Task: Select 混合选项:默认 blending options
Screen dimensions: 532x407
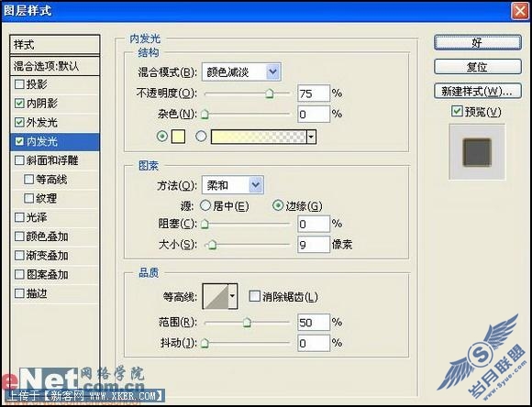Action: [x=55, y=66]
